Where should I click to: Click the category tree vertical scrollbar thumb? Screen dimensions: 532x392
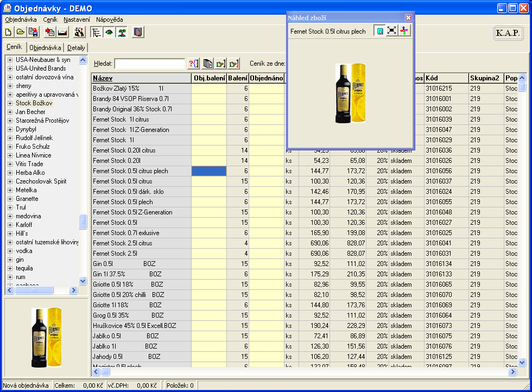coord(83,222)
